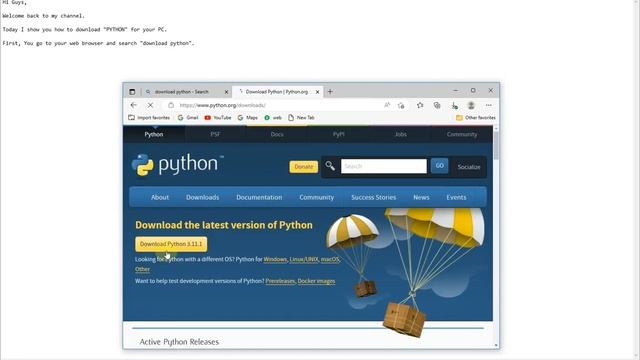Click the Import favorites bookmark
Screen dimensions: 640x360
[x=149, y=118]
